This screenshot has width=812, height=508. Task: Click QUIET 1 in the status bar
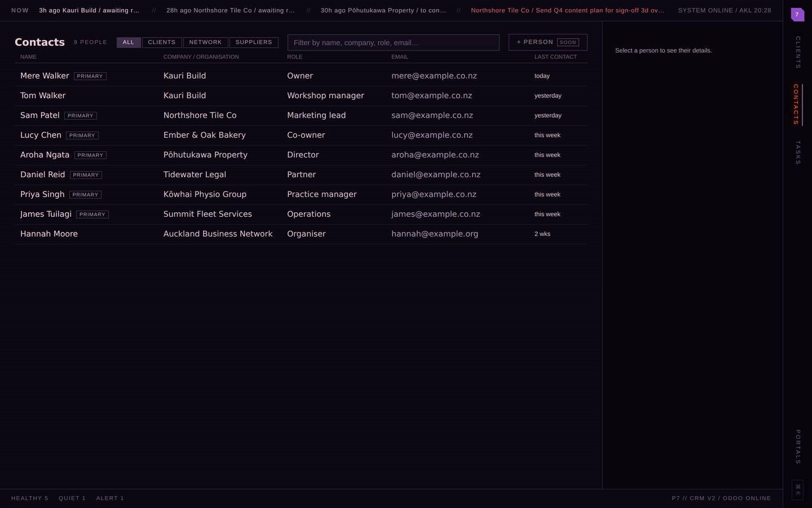coord(72,498)
